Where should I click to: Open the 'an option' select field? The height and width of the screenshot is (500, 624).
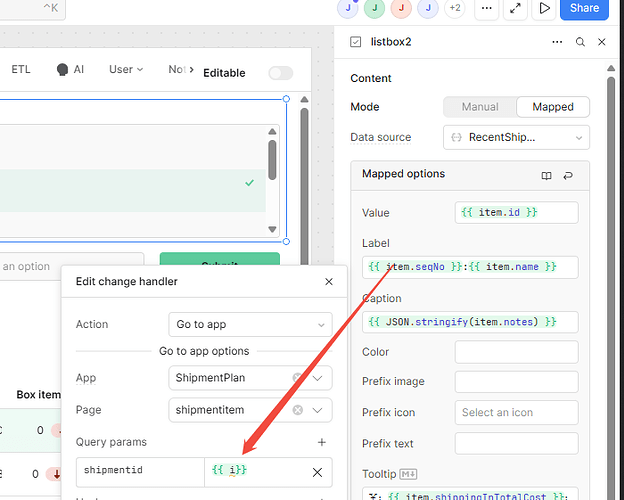pyautogui.click(x=72, y=266)
